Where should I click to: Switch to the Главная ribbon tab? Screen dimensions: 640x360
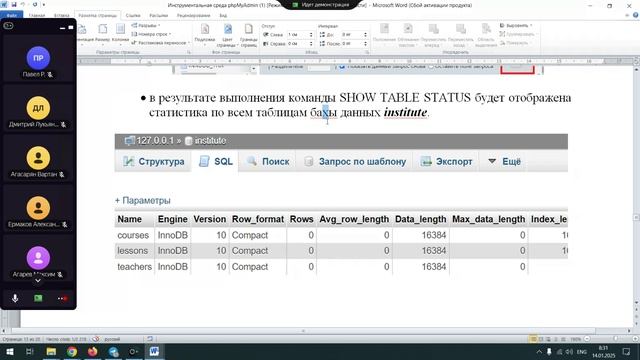coord(37,16)
